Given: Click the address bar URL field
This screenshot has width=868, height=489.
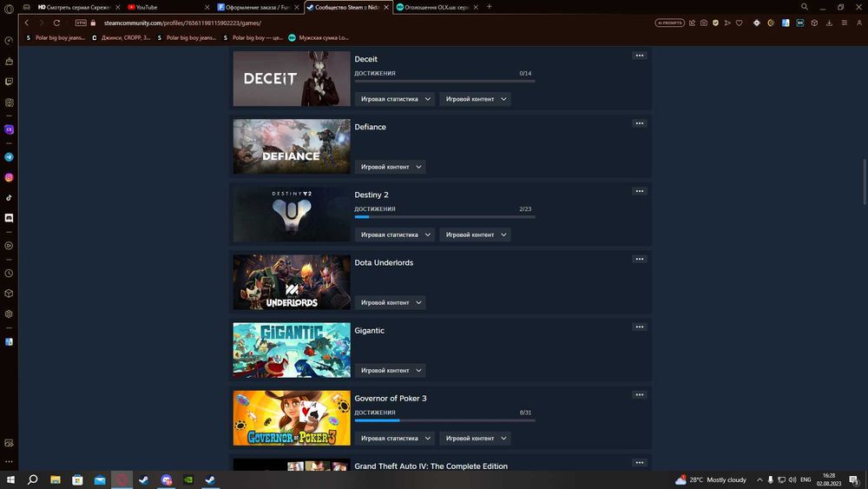Looking at the screenshot, I should (x=365, y=23).
